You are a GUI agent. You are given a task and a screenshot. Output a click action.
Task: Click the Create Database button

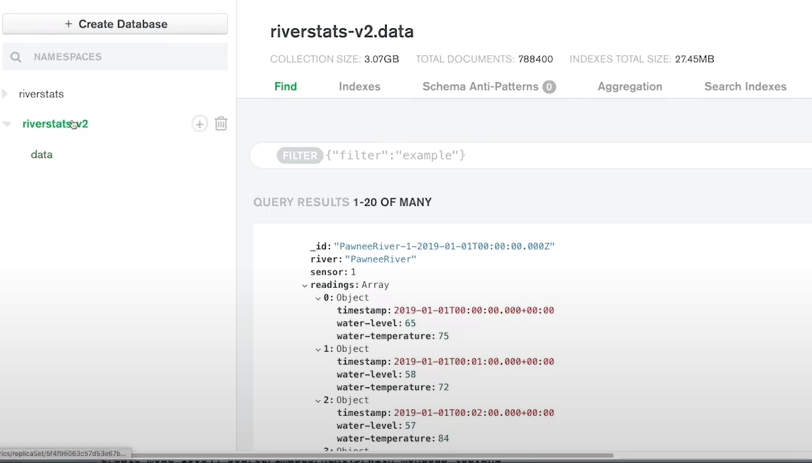pyautogui.click(x=115, y=24)
